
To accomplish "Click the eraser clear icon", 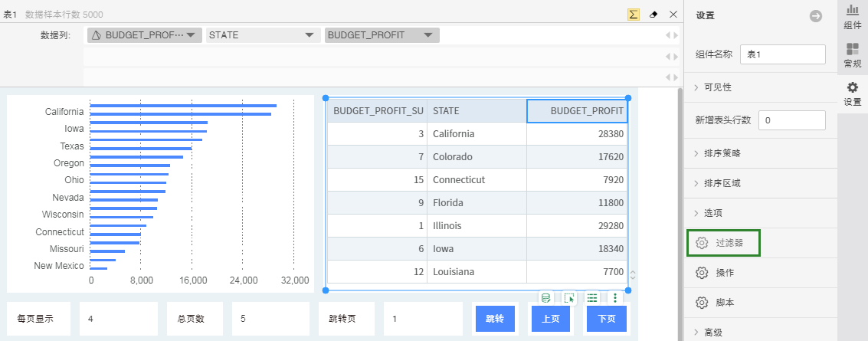I will (x=653, y=15).
